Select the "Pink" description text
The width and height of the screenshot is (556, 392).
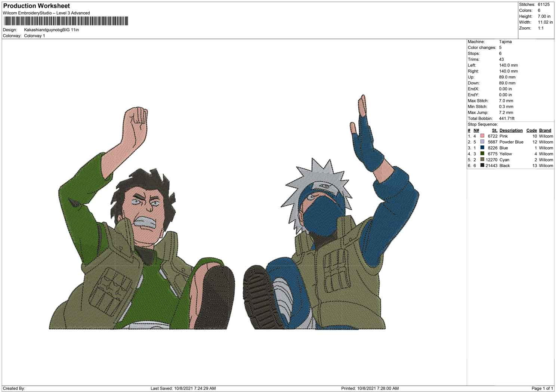(x=504, y=136)
